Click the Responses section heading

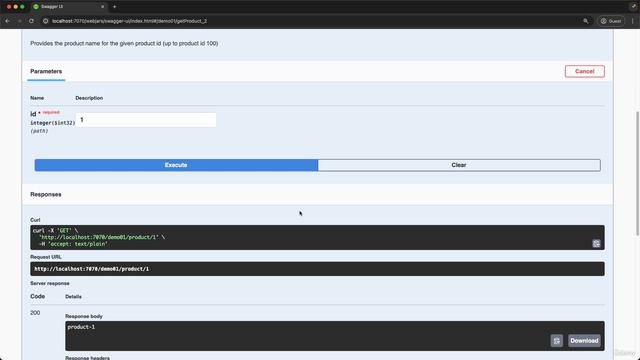46,194
